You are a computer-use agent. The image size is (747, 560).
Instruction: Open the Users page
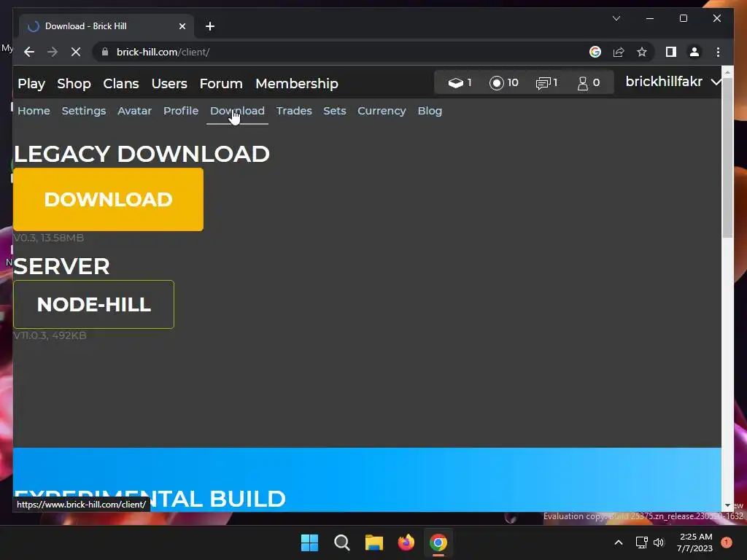(x=169, y=83)
